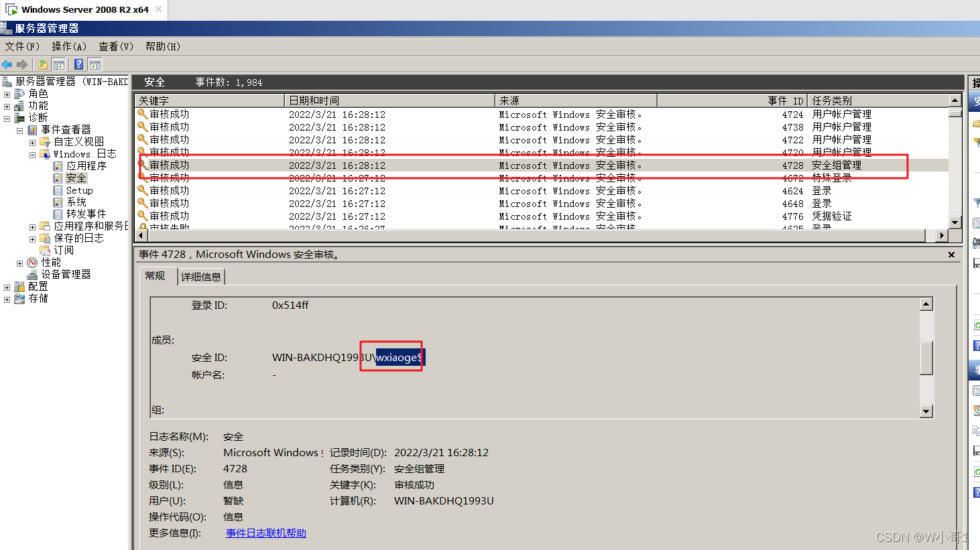The image size is (980, 550).
Task: Expand the 存储 tree node
Action: pos(7,299)
